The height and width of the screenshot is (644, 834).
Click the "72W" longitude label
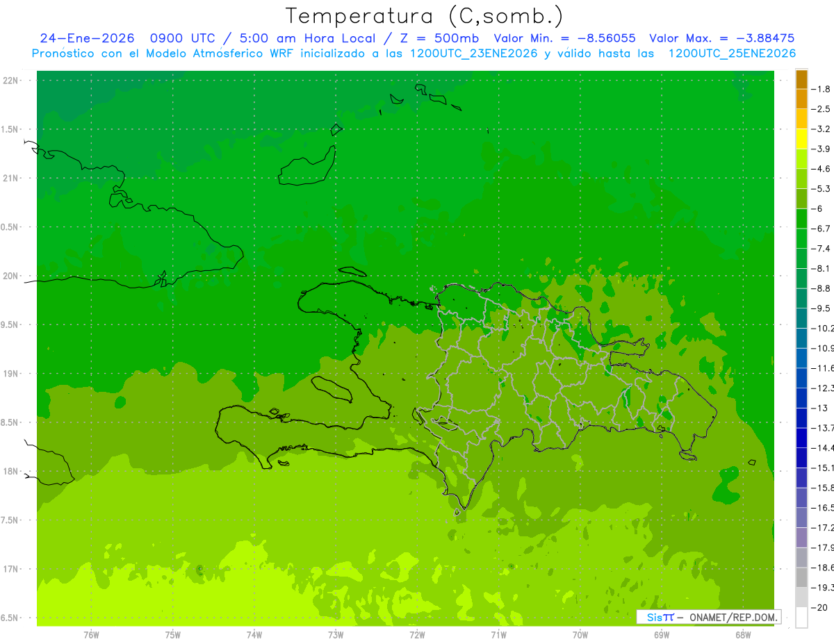coord(418,634)
